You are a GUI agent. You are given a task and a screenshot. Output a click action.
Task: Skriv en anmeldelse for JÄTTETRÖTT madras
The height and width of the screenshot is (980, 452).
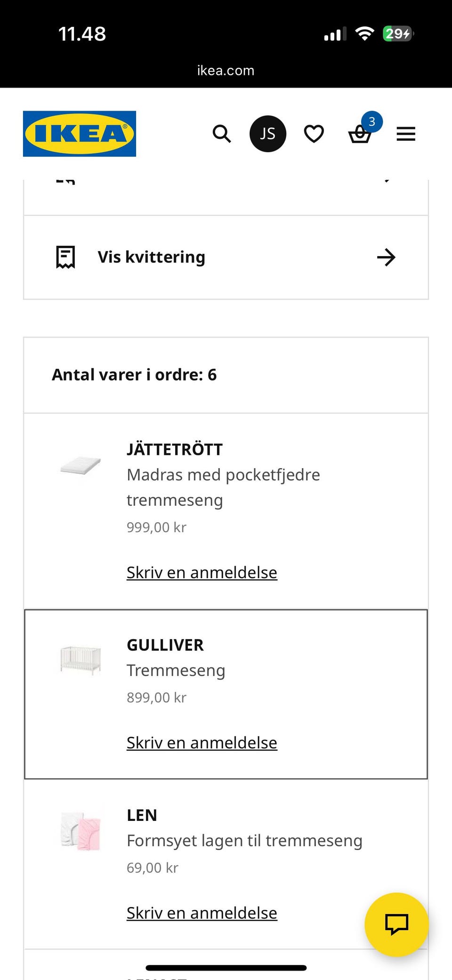tap(201, 572)
